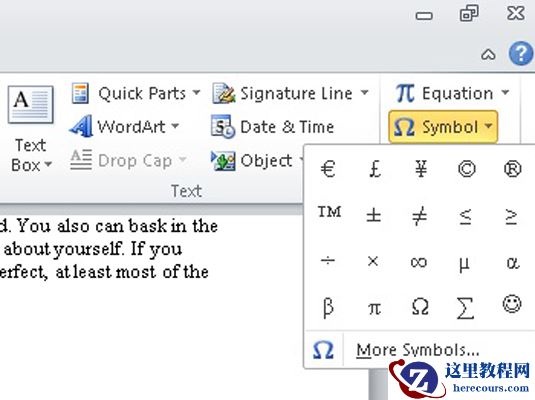This screenshot has width=535, height=400.
Task: Expand the WordArt dropdown arrow
Action: click(175, 125)
